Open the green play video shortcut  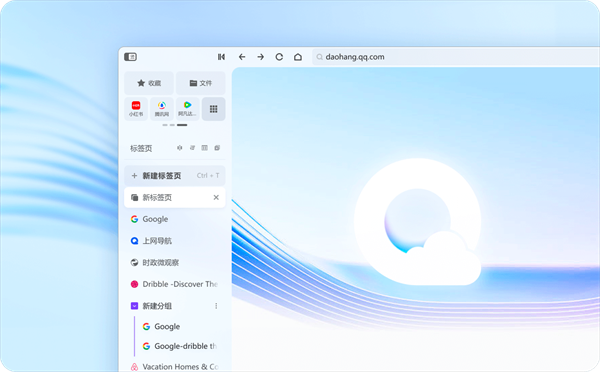[188, 109]
